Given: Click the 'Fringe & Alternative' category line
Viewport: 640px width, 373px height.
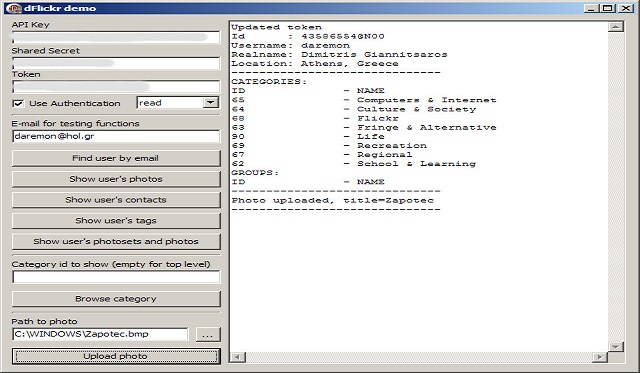Looking at the screenshot, I should pyautogui.click(x=364, y=127).
